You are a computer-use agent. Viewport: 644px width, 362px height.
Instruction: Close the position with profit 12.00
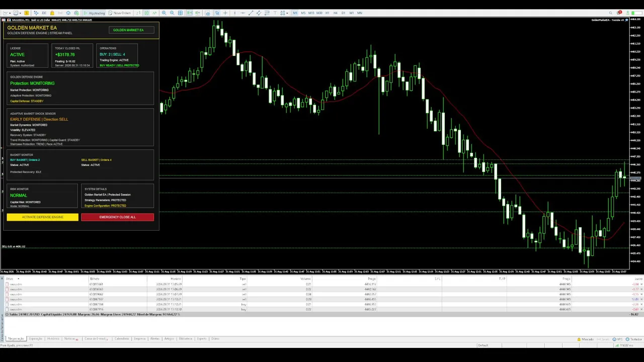click(x=641, y=300)
